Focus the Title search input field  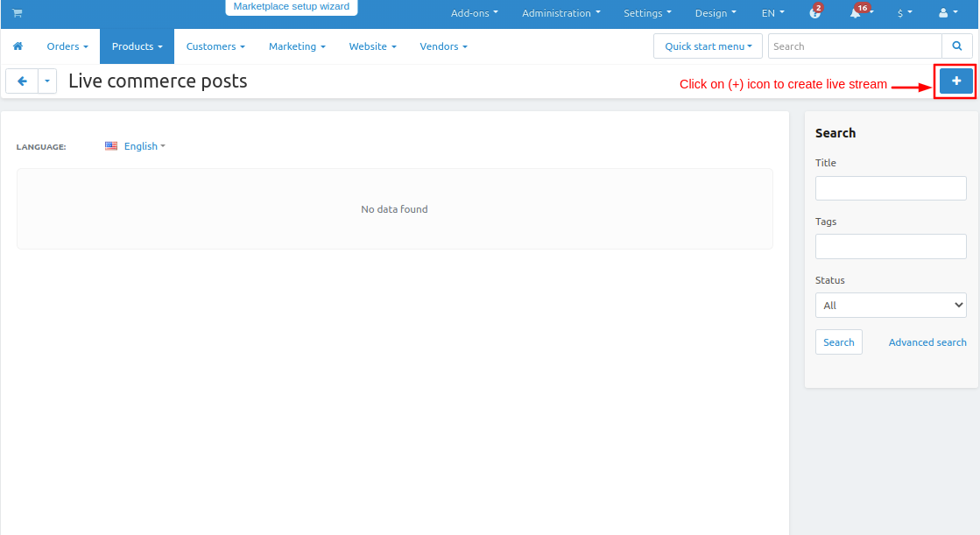(x=890, y=188)
